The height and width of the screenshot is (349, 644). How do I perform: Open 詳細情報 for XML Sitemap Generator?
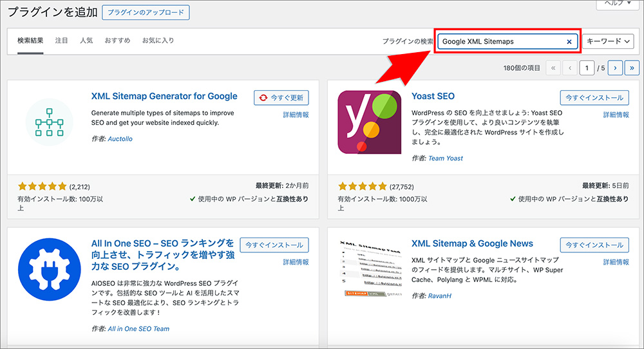[x=296, y=115]
